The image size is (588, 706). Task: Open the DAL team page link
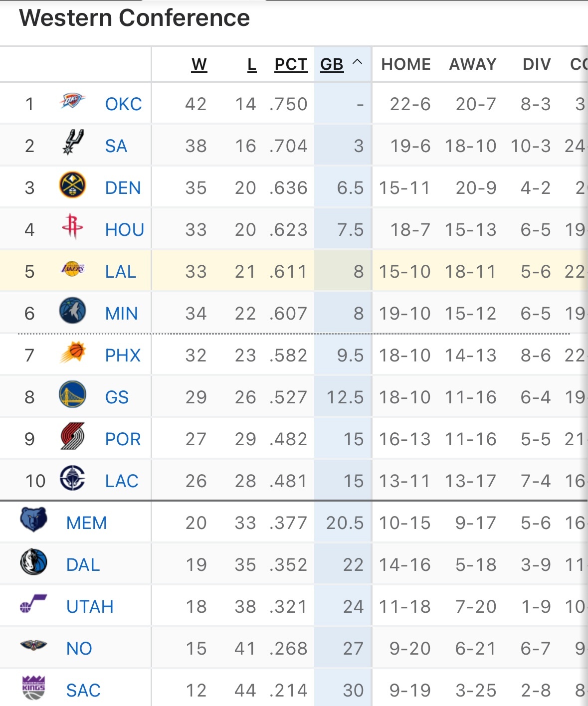[83, 565]
